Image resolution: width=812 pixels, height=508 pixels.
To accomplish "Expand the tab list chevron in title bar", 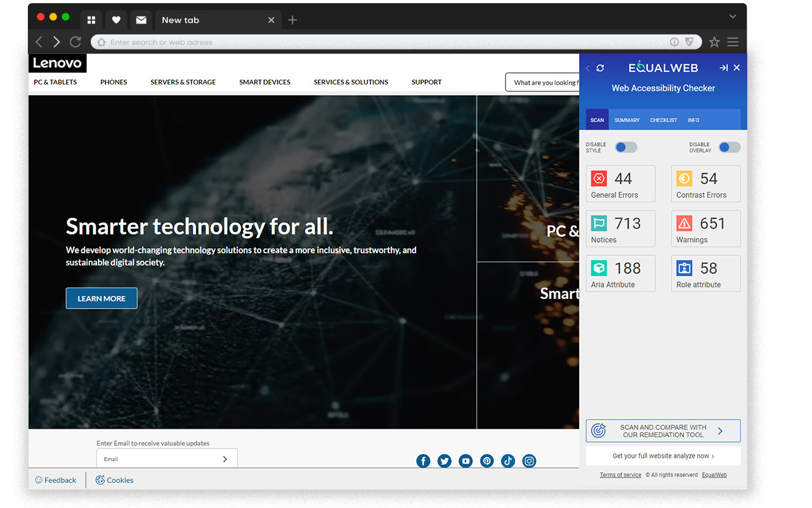I will tap(733, 17).
